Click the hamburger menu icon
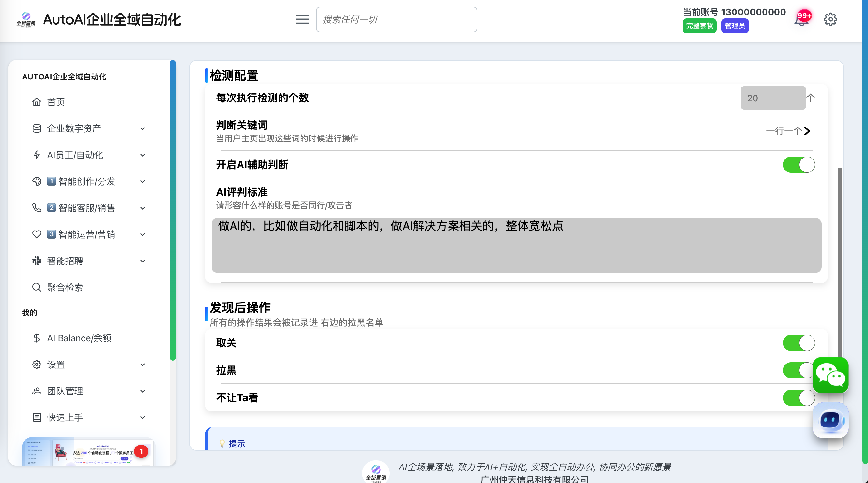This screenshot has width=868, height=483. coord(302,19)
